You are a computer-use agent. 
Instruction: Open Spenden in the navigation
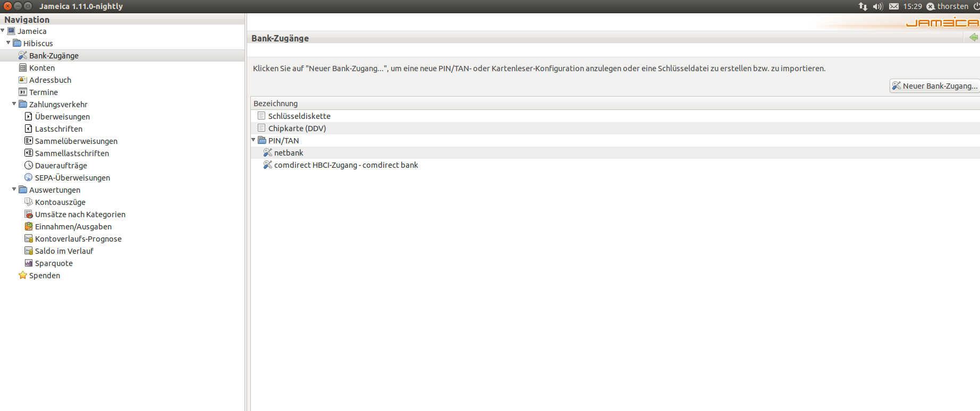click(45, 275)
